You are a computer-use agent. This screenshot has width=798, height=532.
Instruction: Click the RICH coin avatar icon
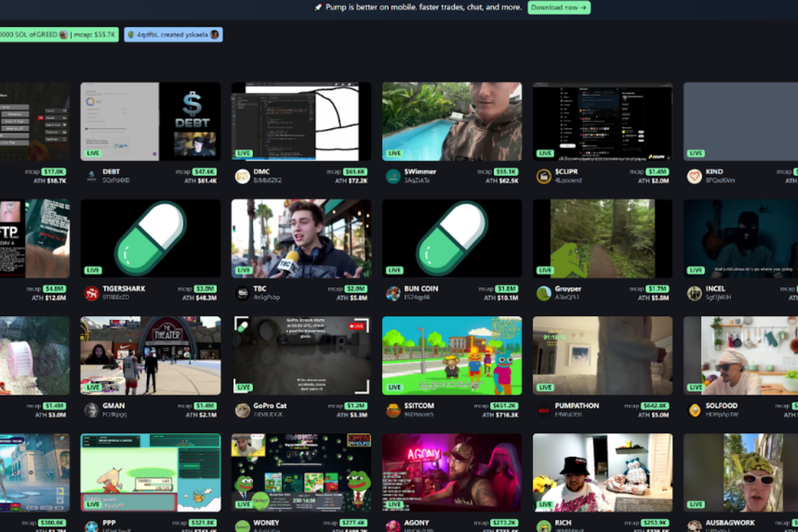click(x=544, y=526)
